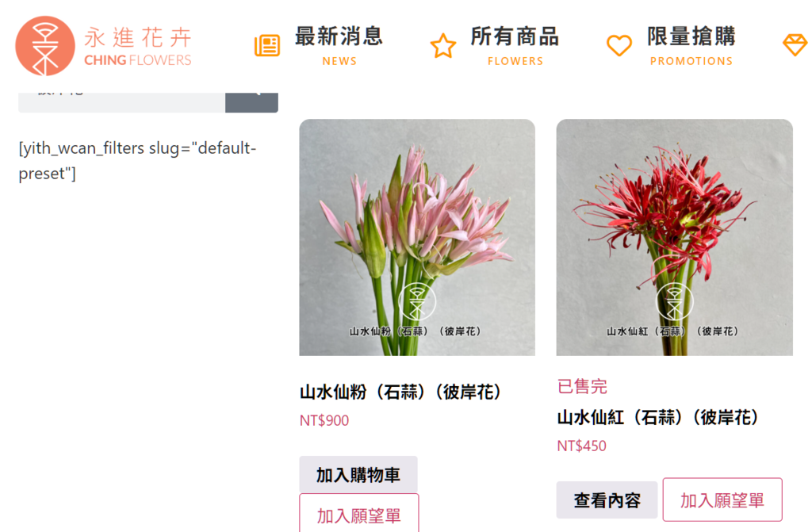The width and height of the screenshot is (812, 532).
Task: Click the search submit button icon
Action: (251, 102)
